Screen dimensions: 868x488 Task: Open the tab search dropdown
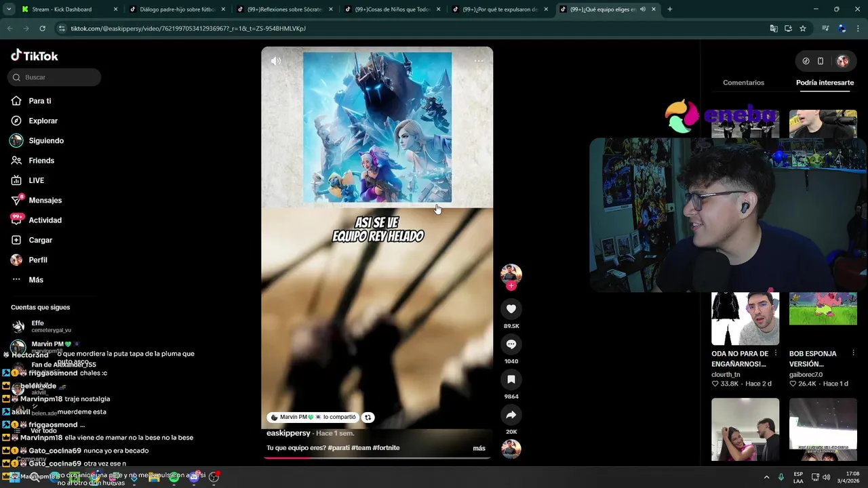coord(9,9)
